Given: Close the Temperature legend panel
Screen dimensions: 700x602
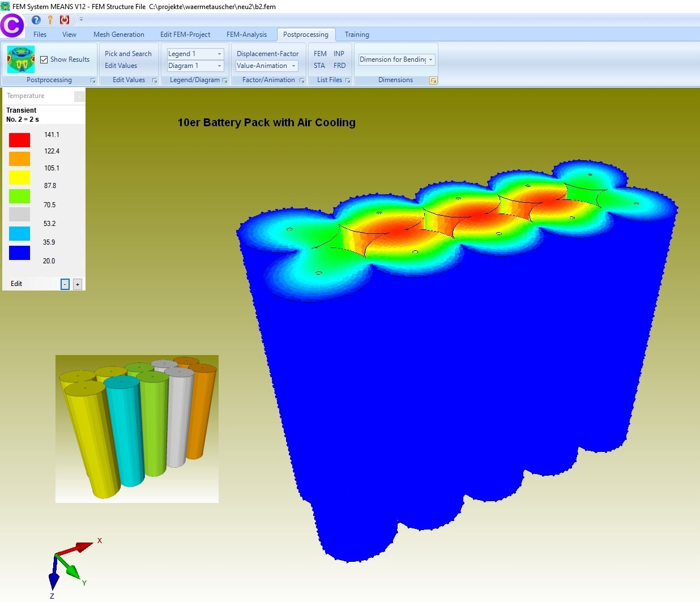Looking at the screenshot, I should tap(79, 96).
